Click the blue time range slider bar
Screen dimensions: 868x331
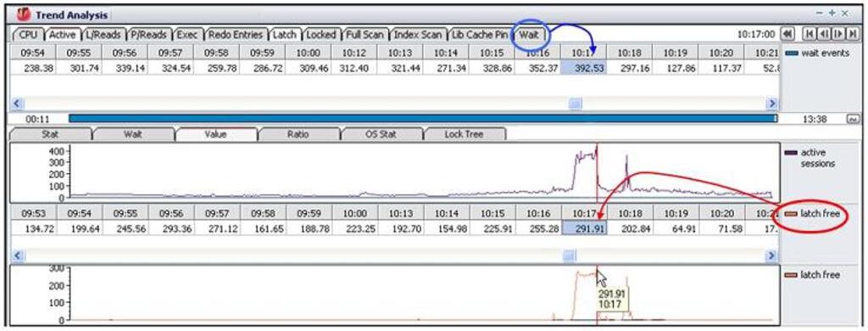click(x=422, y=119)
